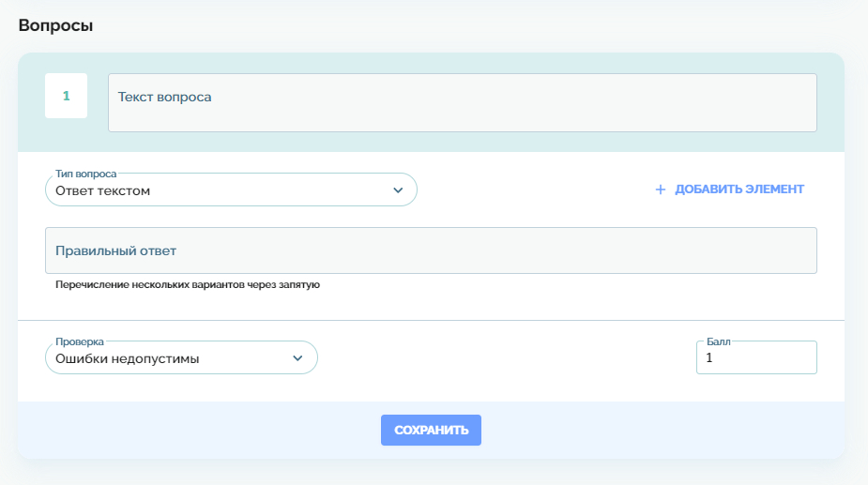
Task: Click the Балл field label
Action: pyautogui.click(x=718, y=342)
